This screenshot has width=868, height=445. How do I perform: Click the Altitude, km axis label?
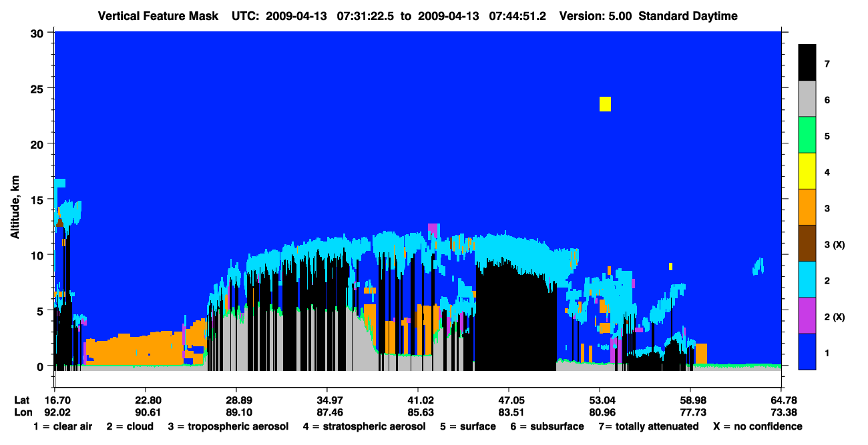15,208
